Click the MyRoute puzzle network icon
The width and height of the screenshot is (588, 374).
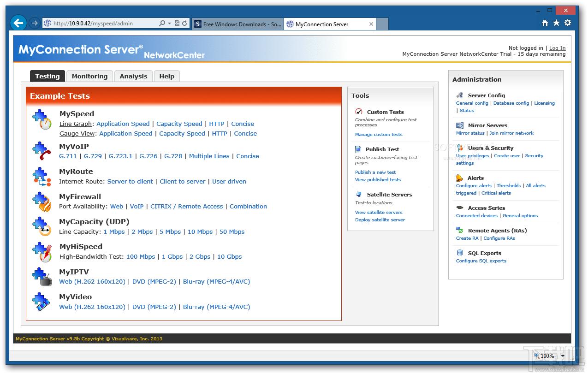pos(42,177)
